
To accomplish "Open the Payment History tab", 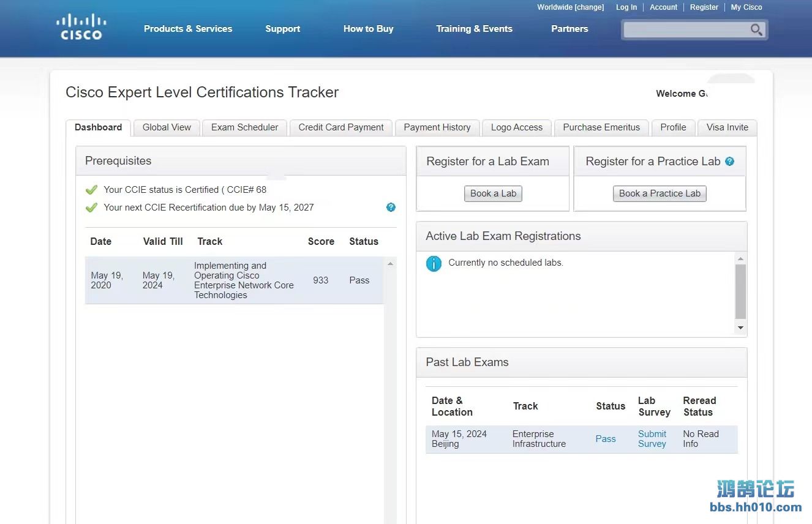I will click(x=437, y=127).
